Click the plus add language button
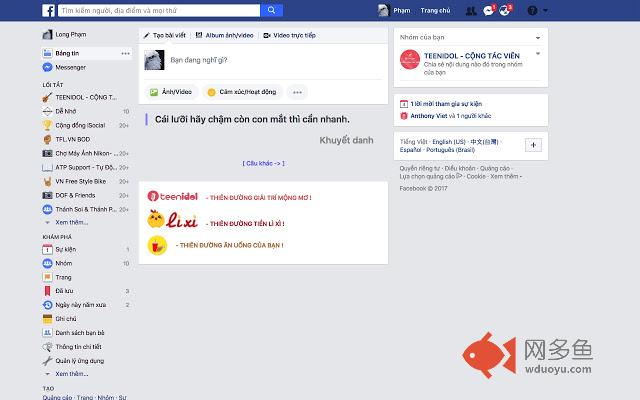 point(533,145)
